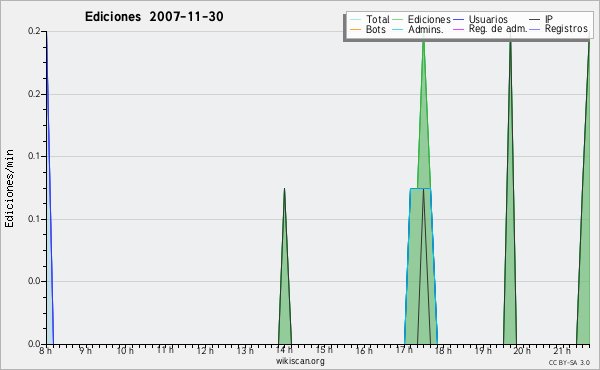The width and height of the screenshot is (600, 370).
Task: Click the '20 h' x-axis tick label
Action: [x=522, y=350]
